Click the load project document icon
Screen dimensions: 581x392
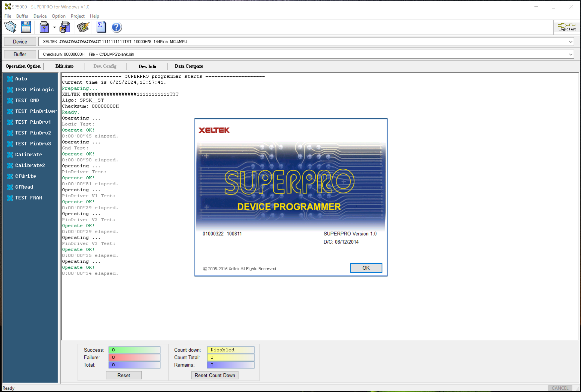44,27
